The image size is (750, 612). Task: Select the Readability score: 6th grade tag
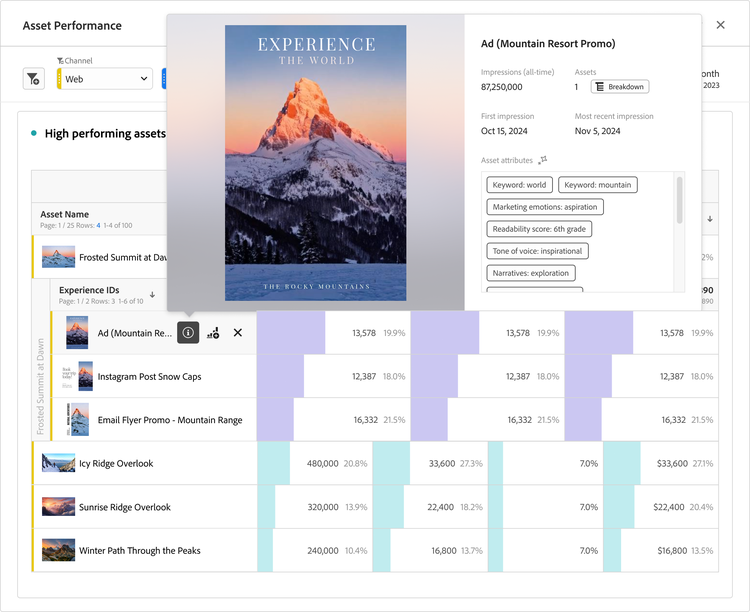tap(539, 229)
